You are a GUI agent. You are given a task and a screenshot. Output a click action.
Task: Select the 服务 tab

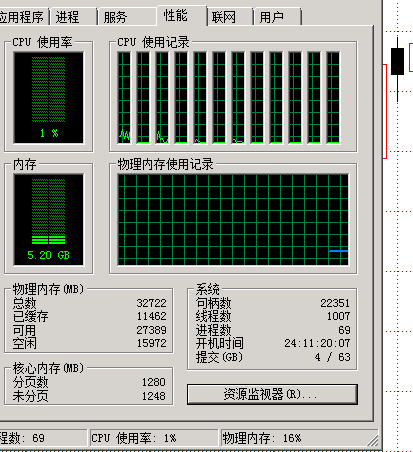127,17
